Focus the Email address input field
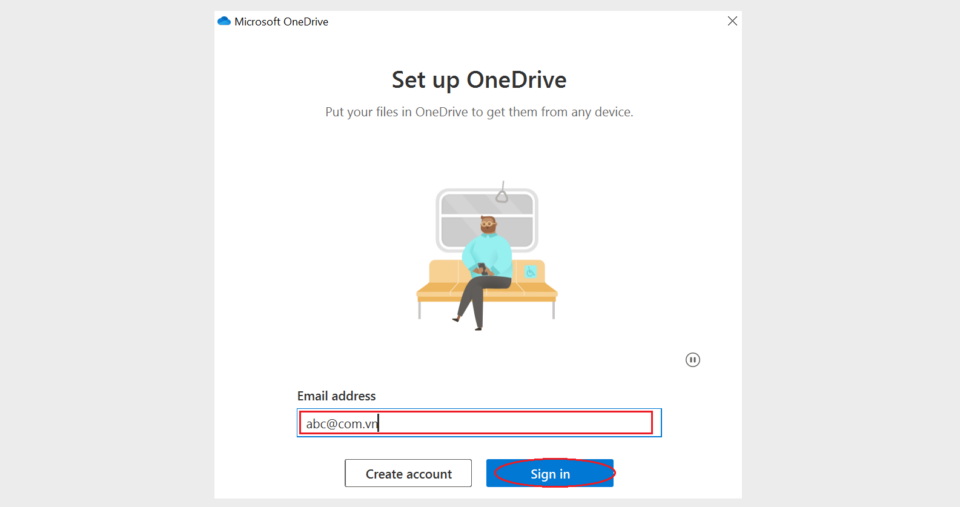The width and height of the screenshot is (960, 507). tap(479, 422)
